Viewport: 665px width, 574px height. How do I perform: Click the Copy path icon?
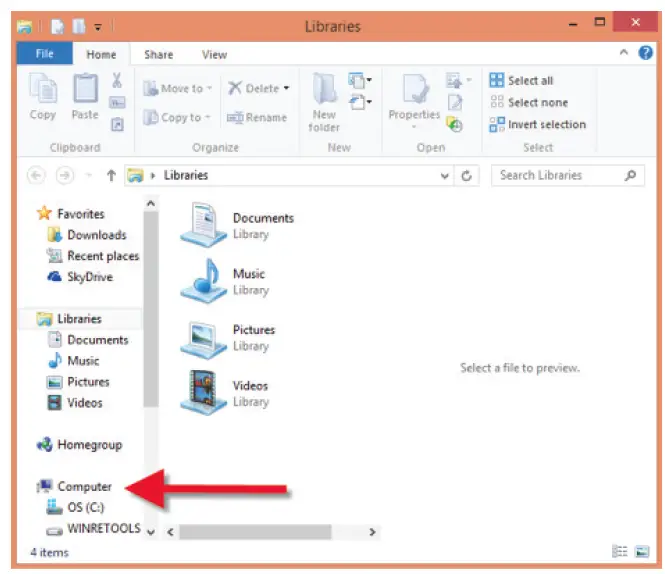point(117,103)
